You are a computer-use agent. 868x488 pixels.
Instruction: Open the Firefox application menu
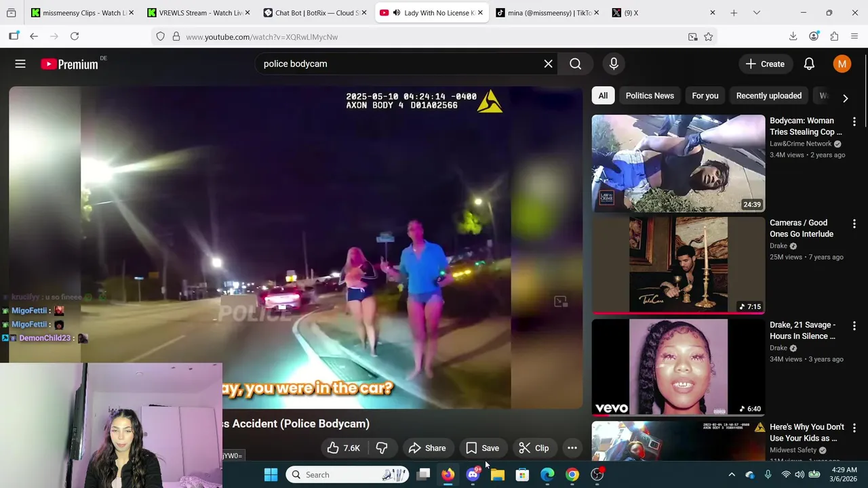854,37
